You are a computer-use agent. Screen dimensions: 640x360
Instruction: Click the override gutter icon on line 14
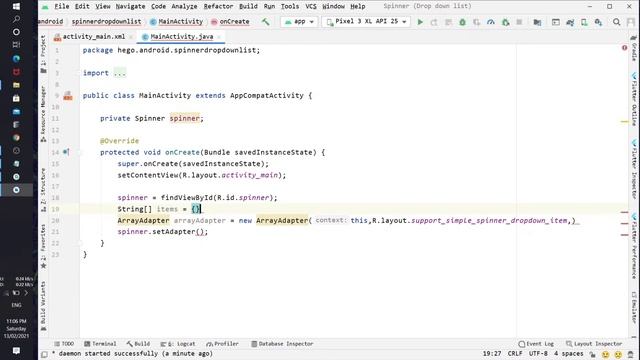[66, 152]
